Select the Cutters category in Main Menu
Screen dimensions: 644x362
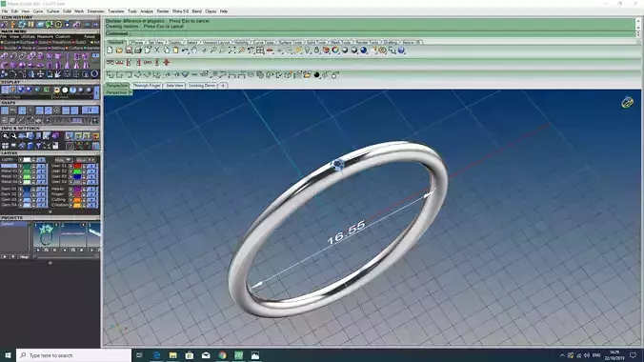click(x=75, y=48)
